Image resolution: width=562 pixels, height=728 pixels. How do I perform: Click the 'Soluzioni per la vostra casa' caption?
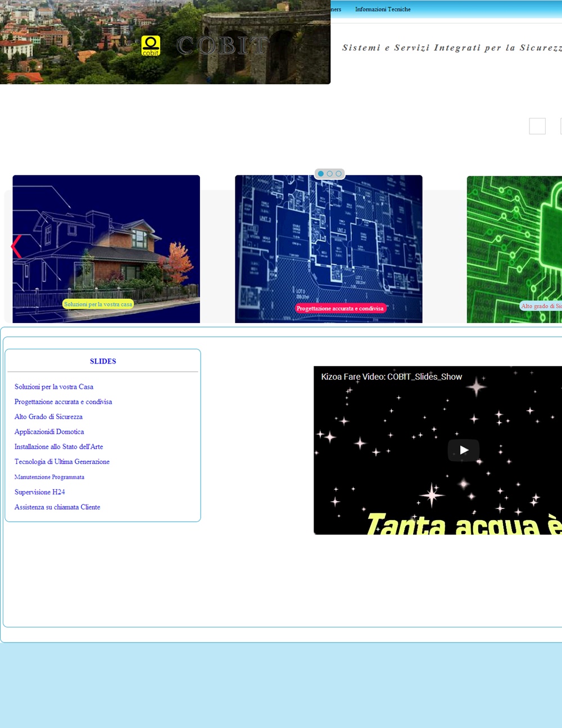pyautogui.click(x=98, y=304)
